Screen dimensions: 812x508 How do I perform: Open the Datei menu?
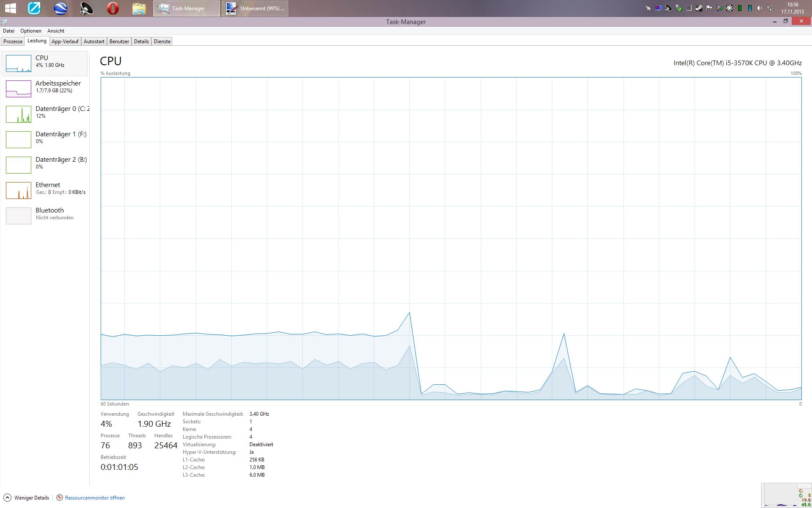click(x=8, y=31)
